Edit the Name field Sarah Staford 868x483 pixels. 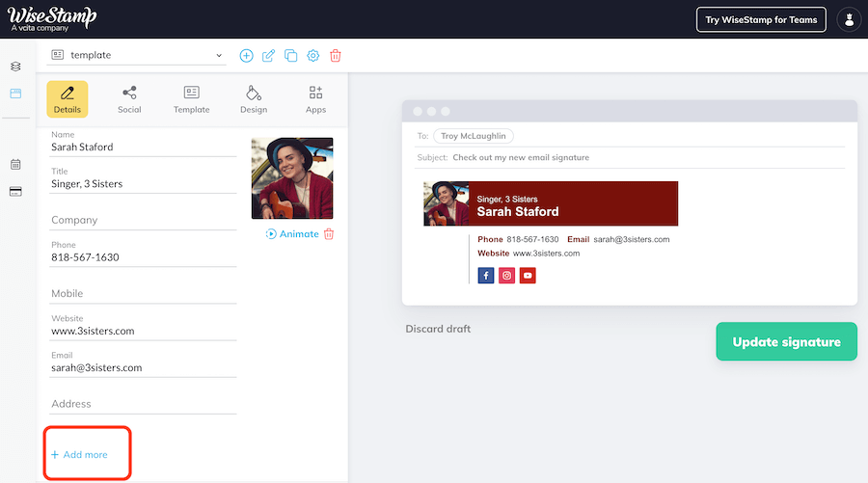tap(143, 144)
